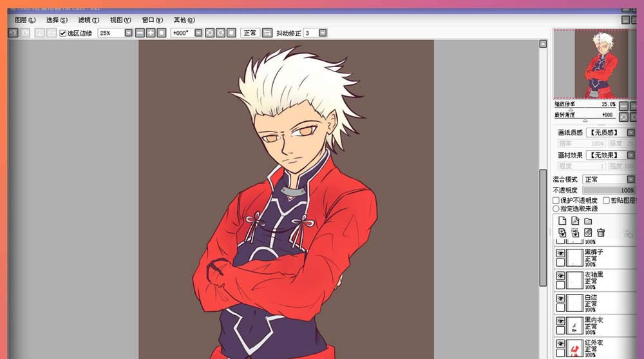This screenshot has height=359, width=644.
Task: Select the 指定选取来源 radio button
Action: (x=556, y=209)
